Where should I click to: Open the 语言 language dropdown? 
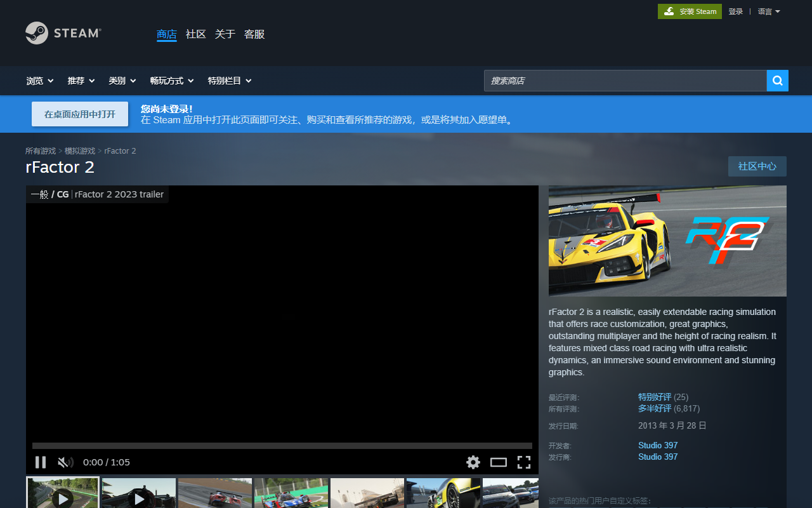click(769, 11)
